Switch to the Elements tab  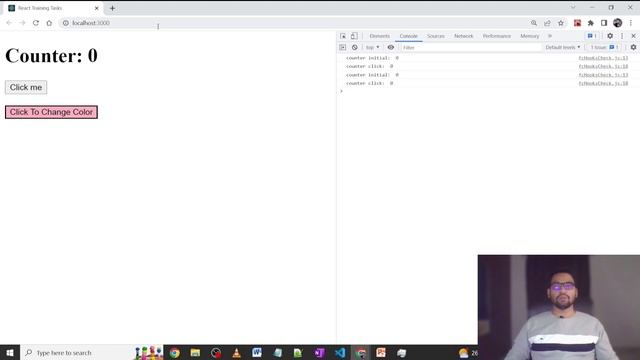coord(380,36)
